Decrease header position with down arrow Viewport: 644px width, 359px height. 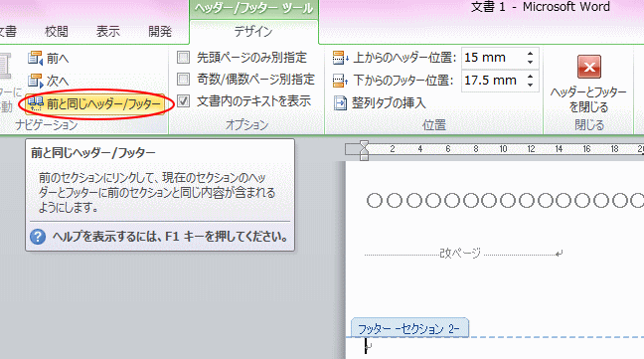pyautogui.click(x=531, y=62)
